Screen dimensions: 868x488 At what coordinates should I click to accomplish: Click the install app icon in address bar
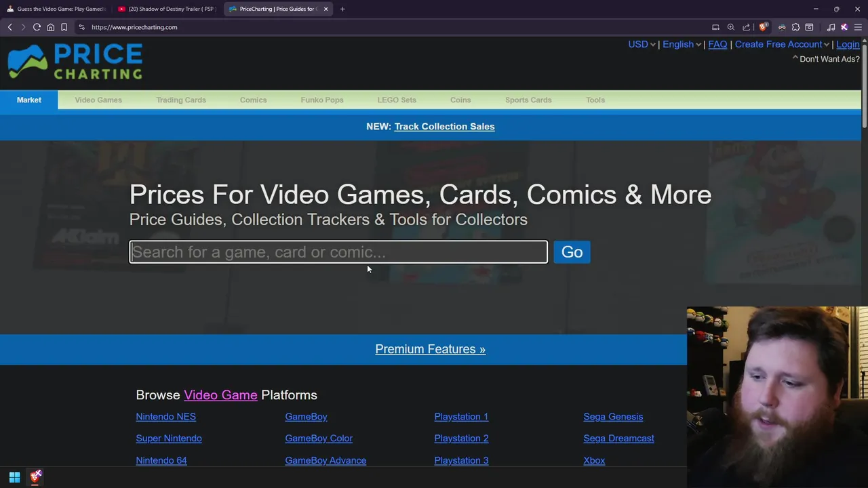(x=715, y=27)
